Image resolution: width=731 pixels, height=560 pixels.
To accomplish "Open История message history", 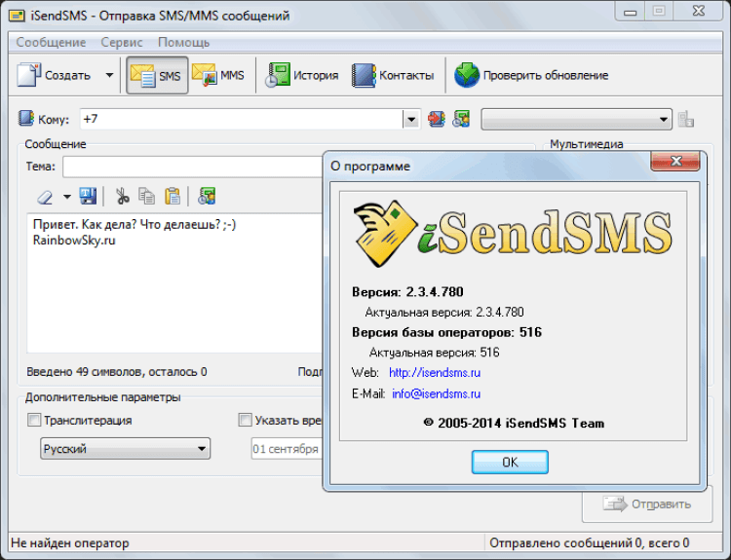I will pos(301,75).
